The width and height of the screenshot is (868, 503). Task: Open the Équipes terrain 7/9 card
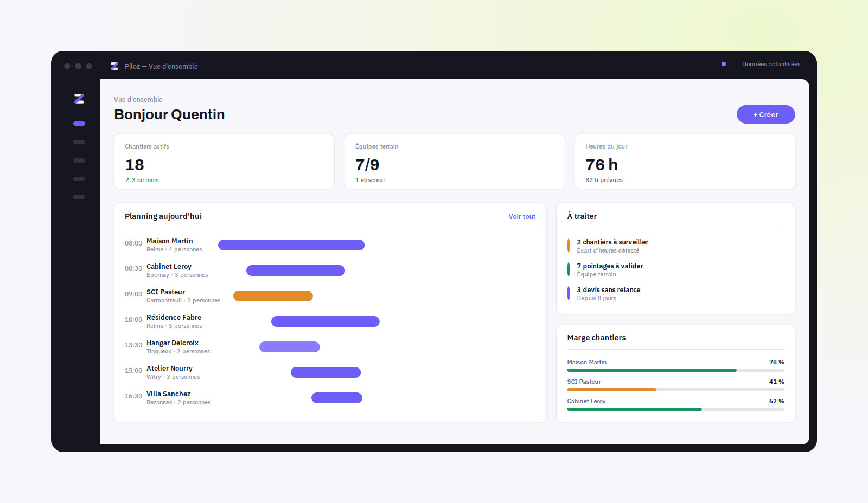454,162
